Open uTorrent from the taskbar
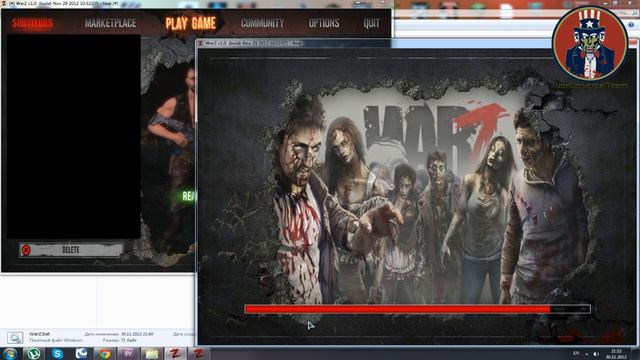Viewport: 640px width, 360px height. coord(33,353)
